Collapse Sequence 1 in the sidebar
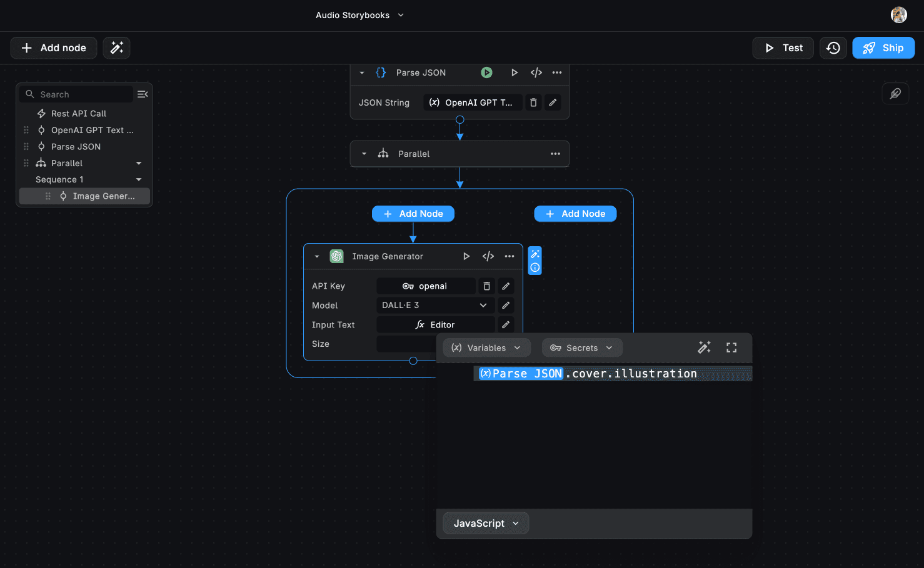The height and width of the screenshot is (568, 924). tap(139, 179)
